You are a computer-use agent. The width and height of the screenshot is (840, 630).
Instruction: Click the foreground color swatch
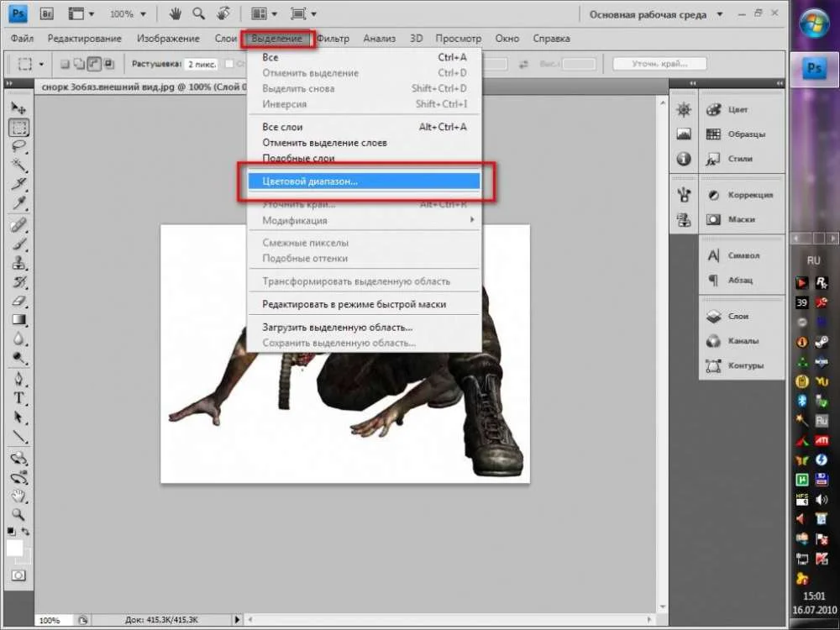(14, 548)
